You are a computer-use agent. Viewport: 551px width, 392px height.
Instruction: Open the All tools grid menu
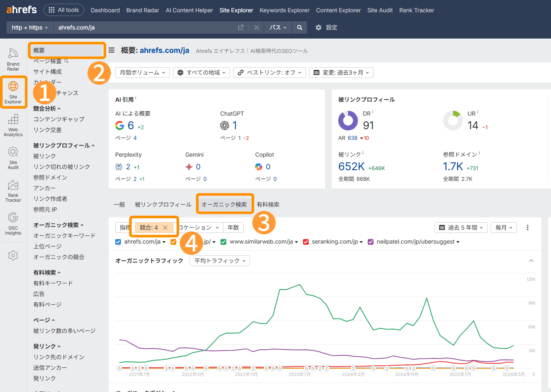click(64, 10)
